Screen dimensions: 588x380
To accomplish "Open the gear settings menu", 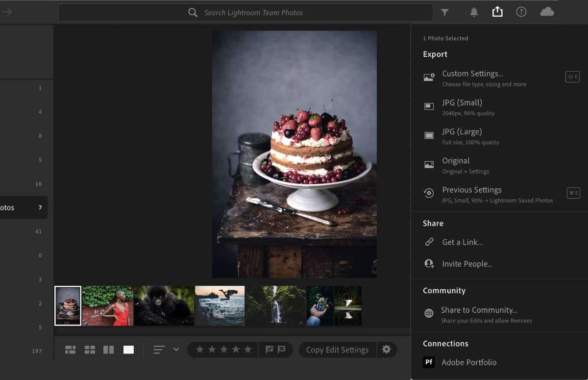I will coord(387,350).
